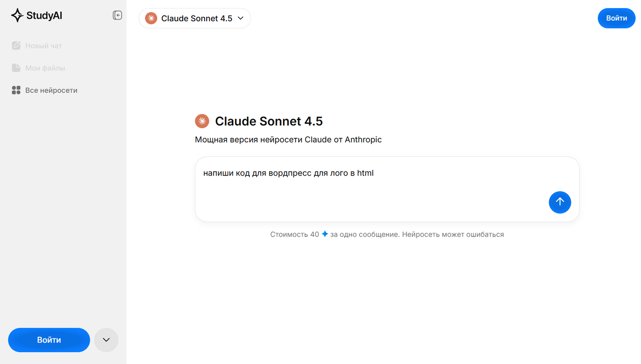Click the file icon beside Мои файлы
The height and width of the screenshot is (364, 641).
[16, 68]
